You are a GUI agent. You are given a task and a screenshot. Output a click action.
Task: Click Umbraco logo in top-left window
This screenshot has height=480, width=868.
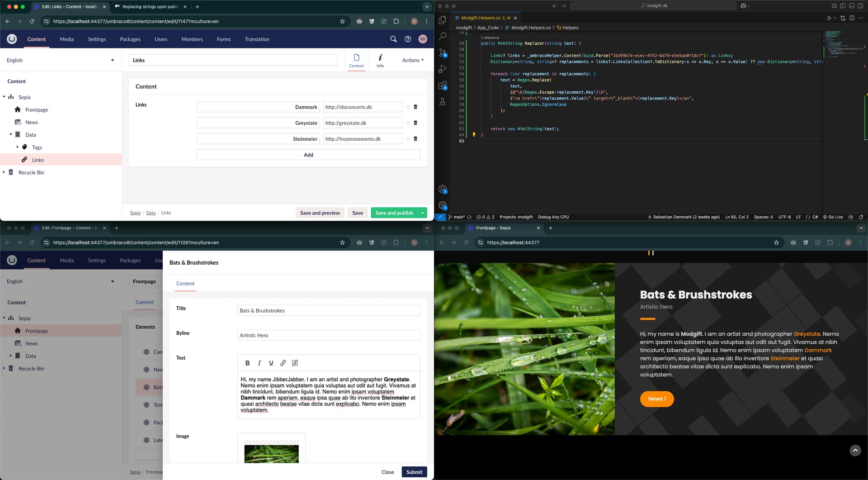pyautogui.click(x=12, y=39)
